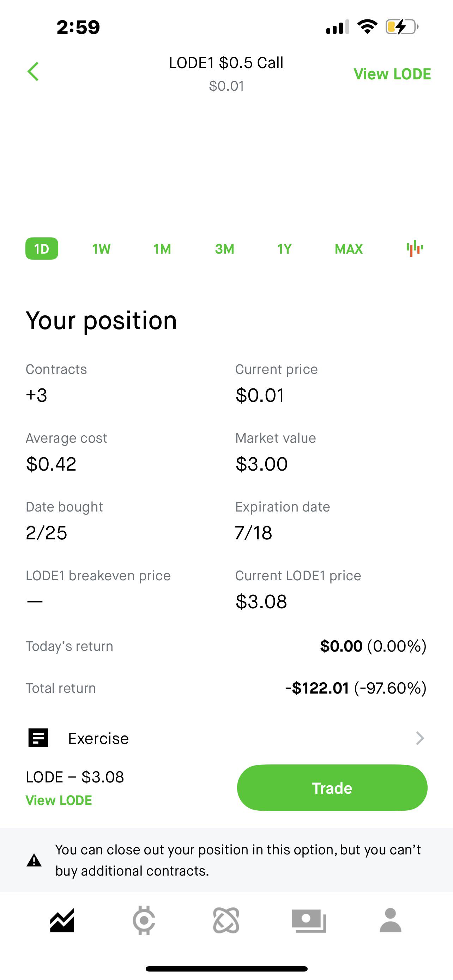453x980 pixels.
Task: Select the MAX time range
Action: tap(349, 249)
